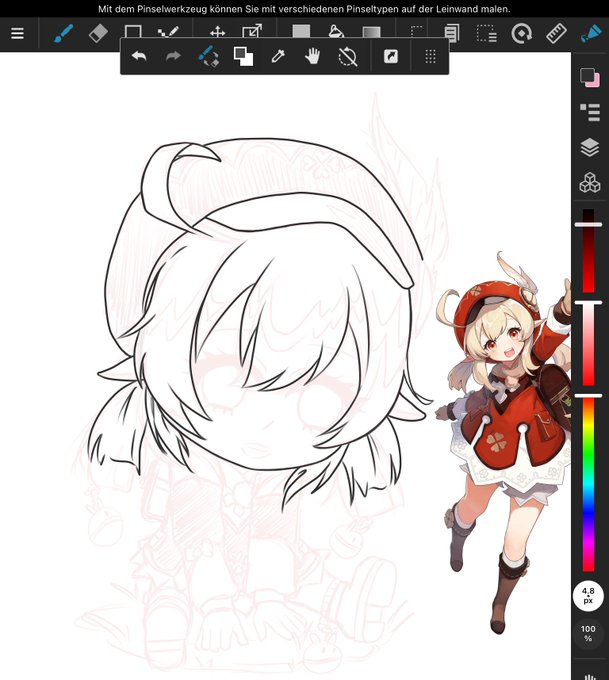
Task: Select the Hand pan tool
Action: coord(312,56)
